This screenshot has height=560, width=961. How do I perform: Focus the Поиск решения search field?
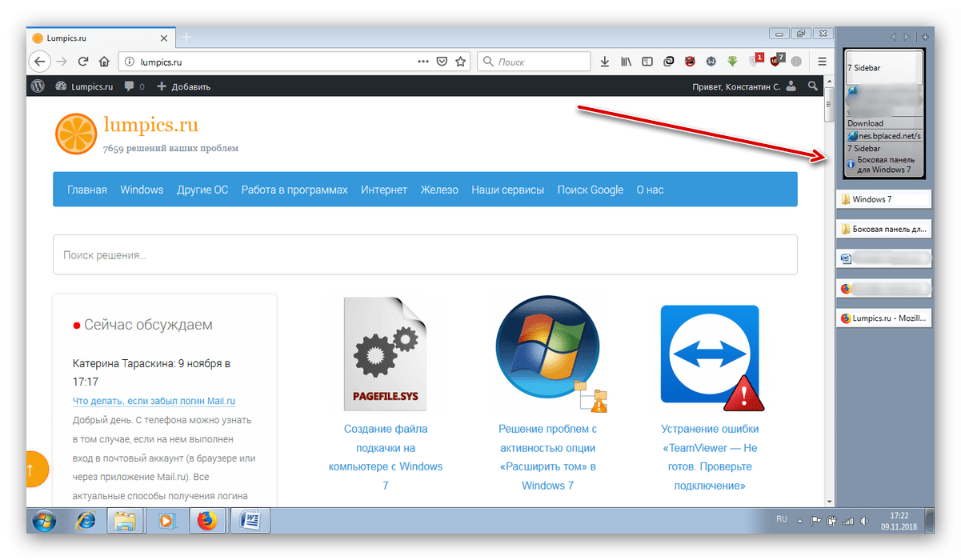click(x=425, y=254)
